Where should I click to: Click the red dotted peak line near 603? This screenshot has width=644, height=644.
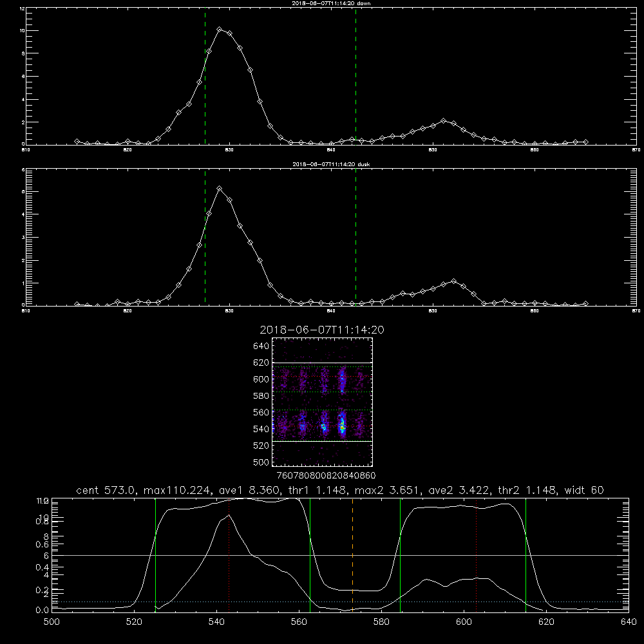click(x=476, y=554)
